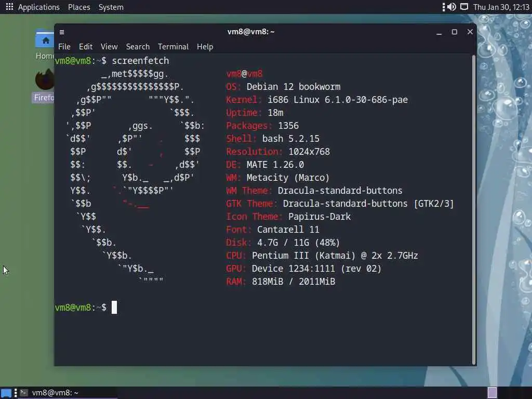This screenshot has height=399, width=532.
Task: Select the Home folder desktop icon
Action: tap(45, 45)
